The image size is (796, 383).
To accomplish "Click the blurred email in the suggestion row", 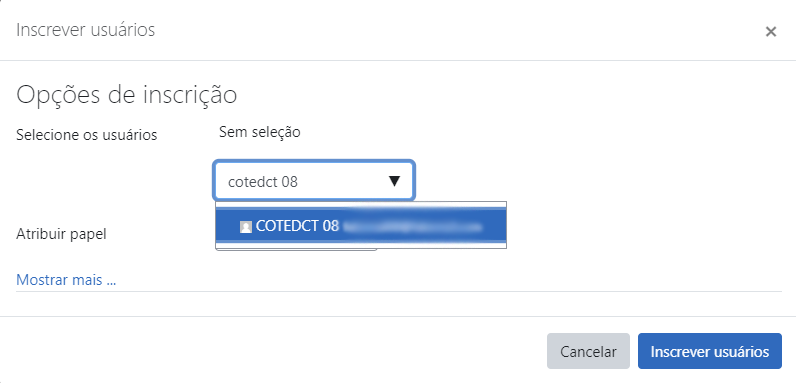I will click(411, 227).
